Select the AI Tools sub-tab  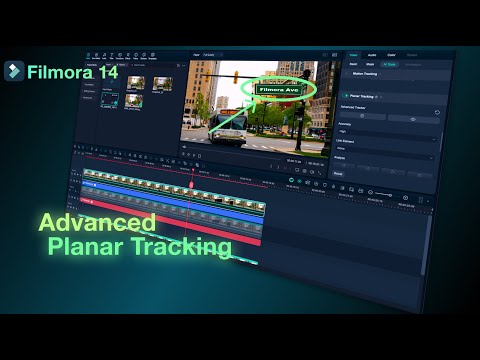[x=389, y=64]
